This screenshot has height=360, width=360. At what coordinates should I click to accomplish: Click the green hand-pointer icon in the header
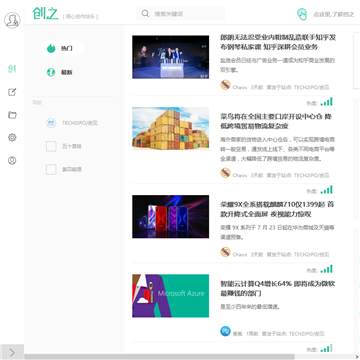(302, 14)
